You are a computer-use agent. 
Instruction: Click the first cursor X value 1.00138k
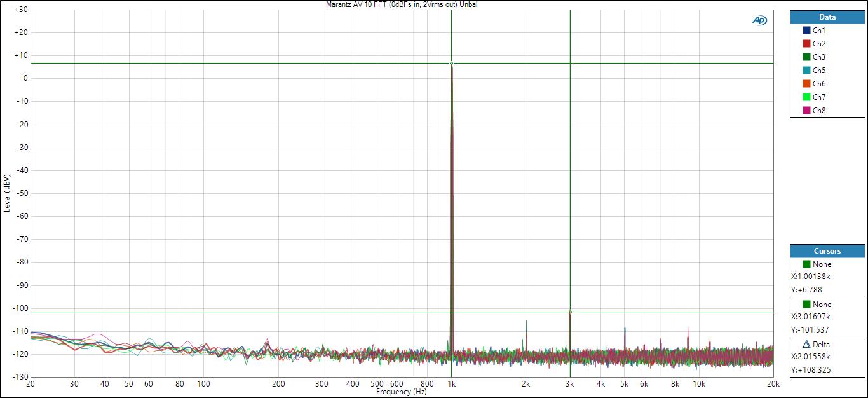pyautogui.click(x=811, y=277)
